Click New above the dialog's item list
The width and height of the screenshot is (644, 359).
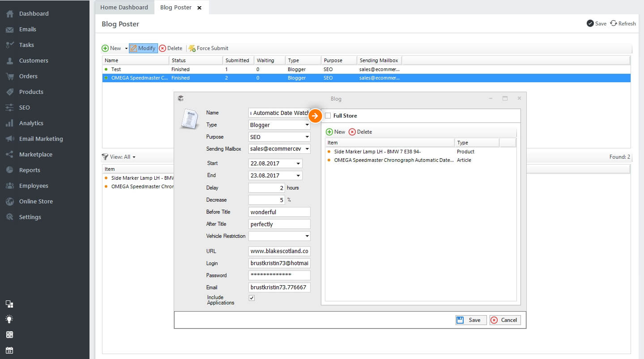(x=335, y=132)
